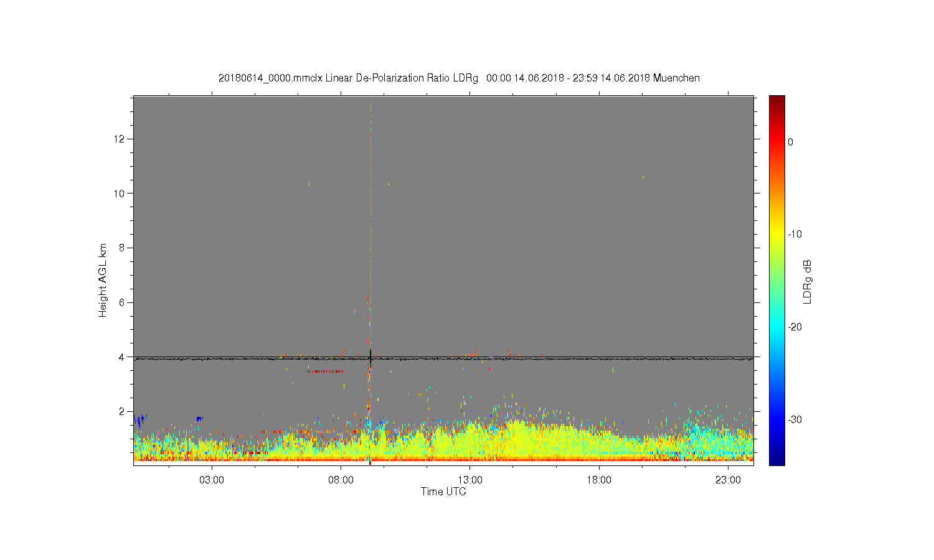934x560 pixels.
Task: Click the colorbar value '-10'
Action: pyautogui.click(x=795, y=235)
